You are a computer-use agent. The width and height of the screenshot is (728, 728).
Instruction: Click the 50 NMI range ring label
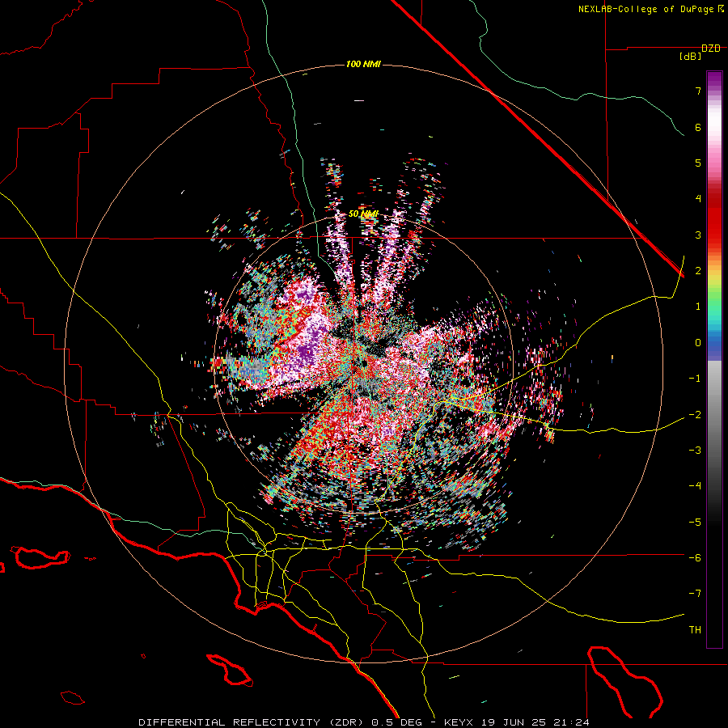(x=363, y=214)
